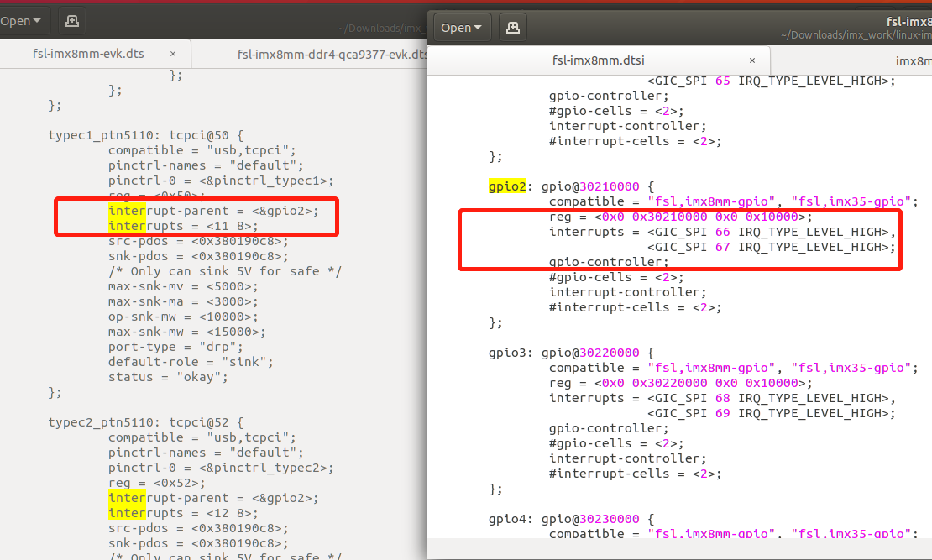Click pinctrl-0 = <&pinctrl_typec1> line
The image size is (932, 560).
click(221, 181)
